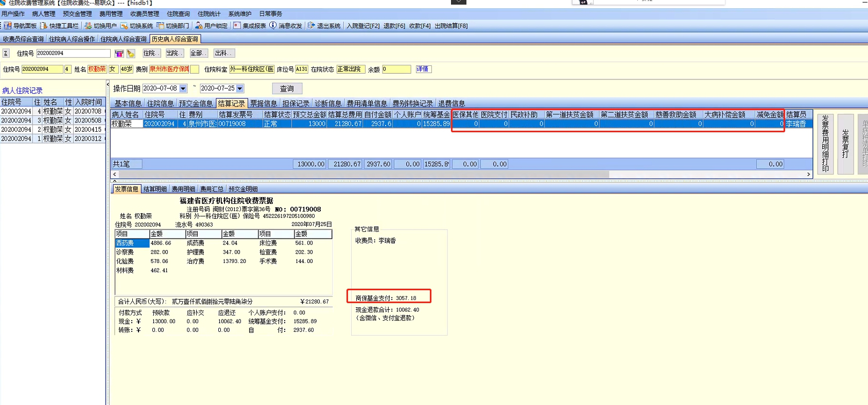Open the start date dropdown 2020-07-08

click(183, 89)
